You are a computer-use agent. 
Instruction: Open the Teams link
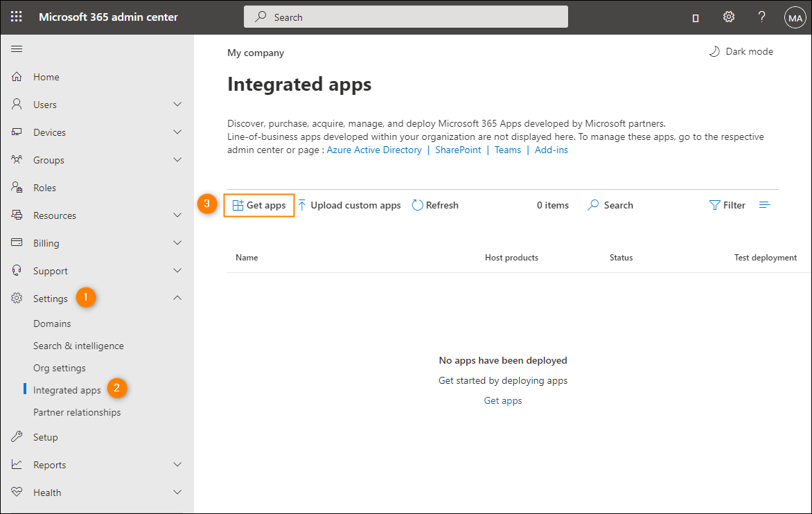click(x=507, y=150)
